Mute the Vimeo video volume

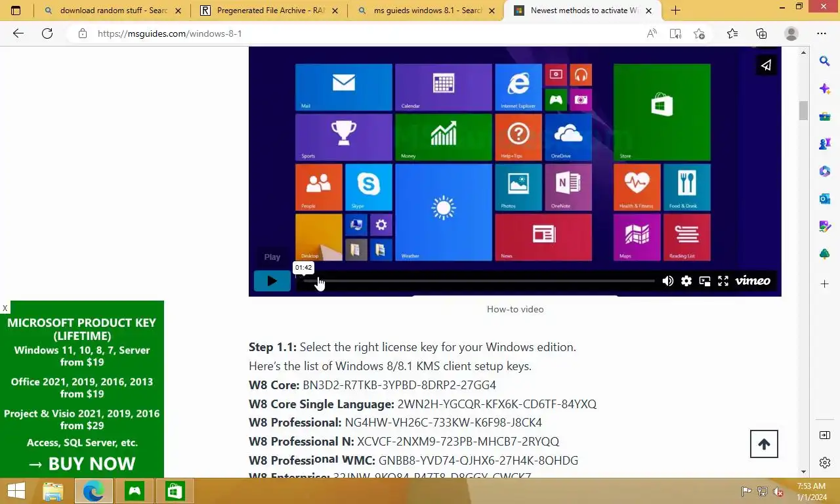pos(667,281)
